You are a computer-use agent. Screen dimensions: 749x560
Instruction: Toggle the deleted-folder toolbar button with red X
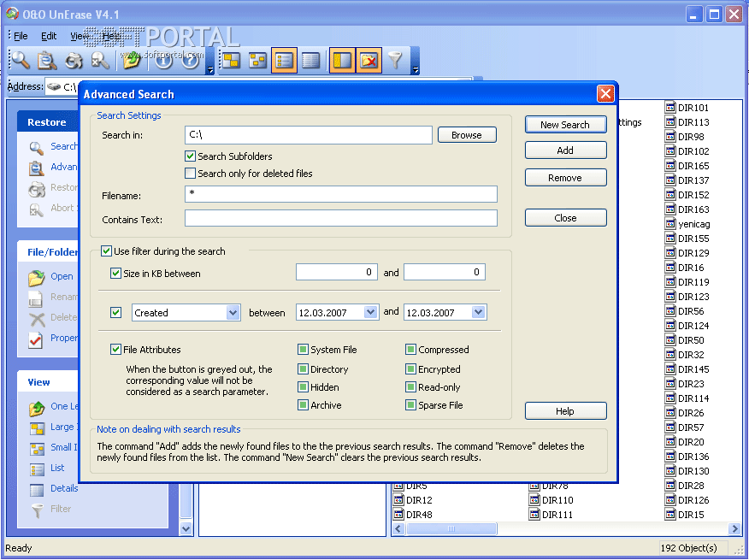click(369, 61)
